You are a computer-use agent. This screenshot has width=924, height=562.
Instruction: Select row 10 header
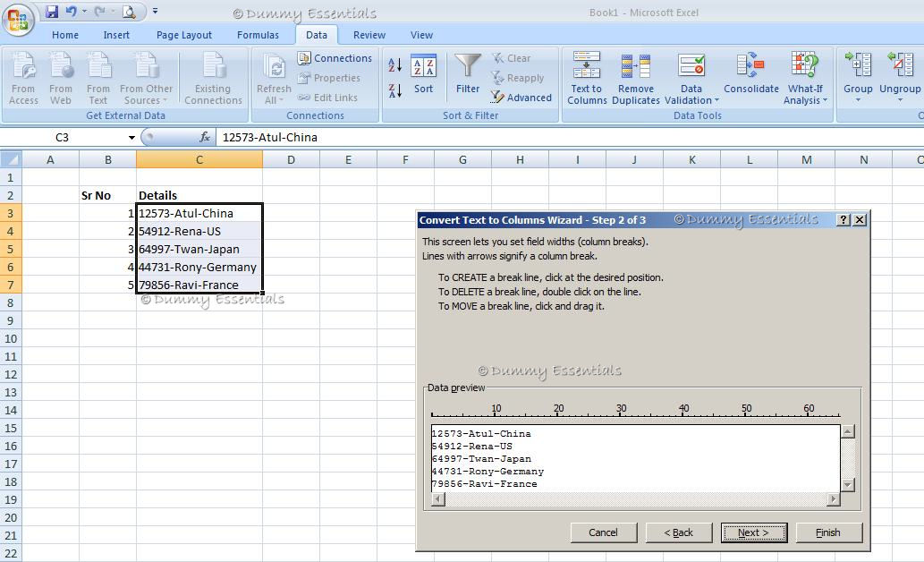point(11,338)
